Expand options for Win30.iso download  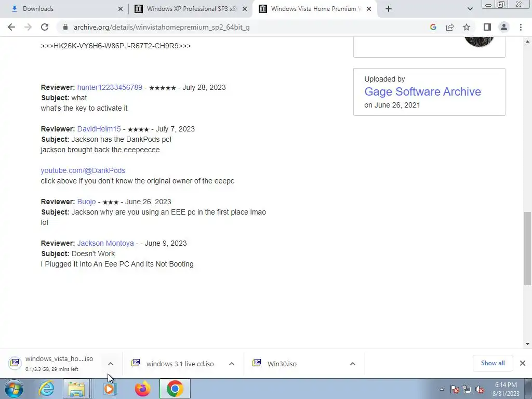point(353,364)
